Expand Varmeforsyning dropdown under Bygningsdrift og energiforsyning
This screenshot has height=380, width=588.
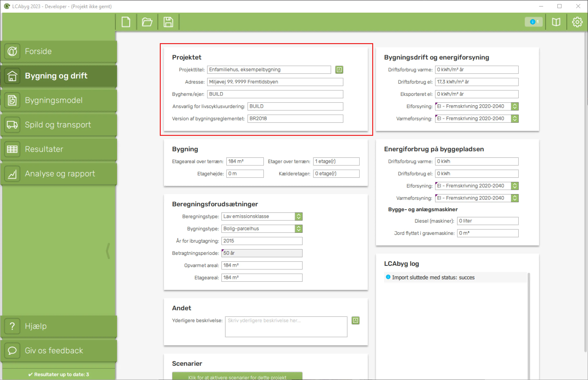pyautogui.click(x=515, y=119)
